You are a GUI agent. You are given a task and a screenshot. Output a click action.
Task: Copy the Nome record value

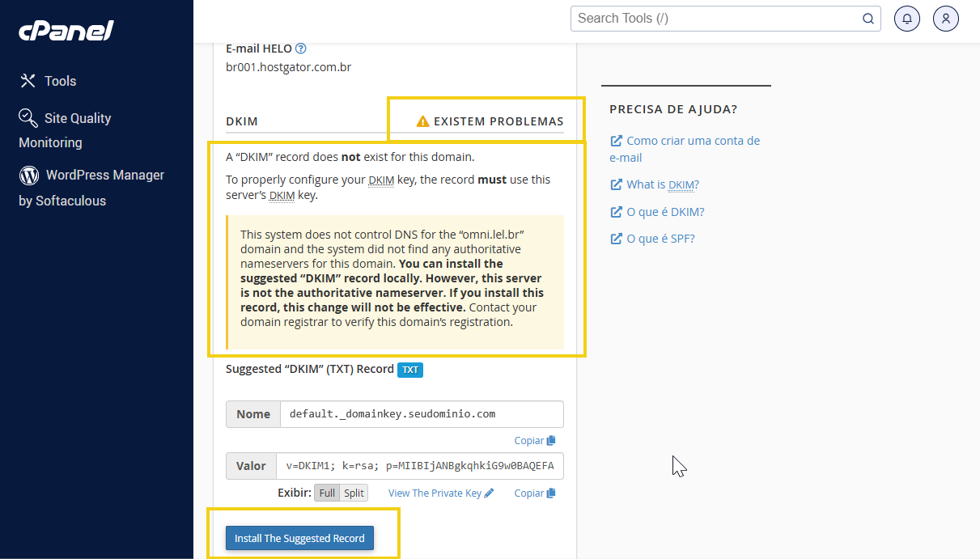[535, 441]
